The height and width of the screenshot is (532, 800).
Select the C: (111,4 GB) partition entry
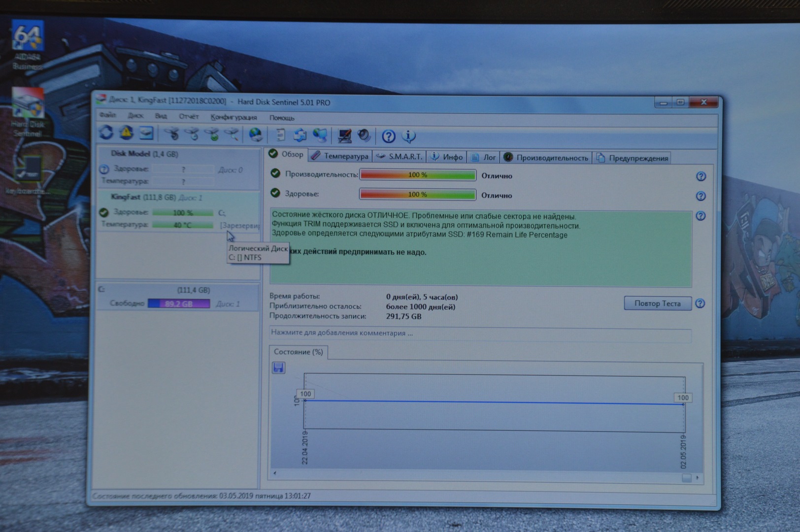178,297
